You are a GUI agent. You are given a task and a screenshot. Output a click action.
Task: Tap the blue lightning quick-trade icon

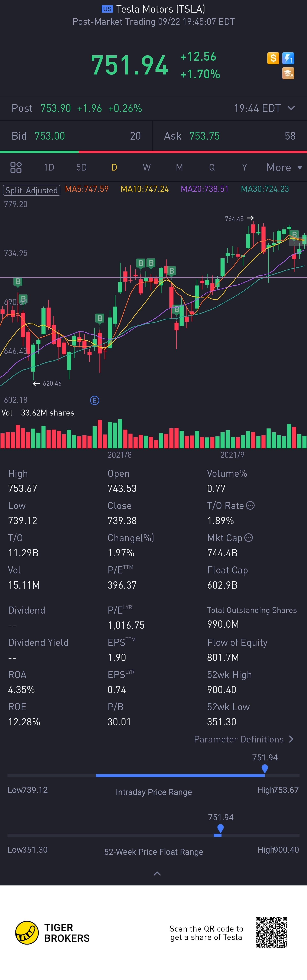(x=288, y=58)
